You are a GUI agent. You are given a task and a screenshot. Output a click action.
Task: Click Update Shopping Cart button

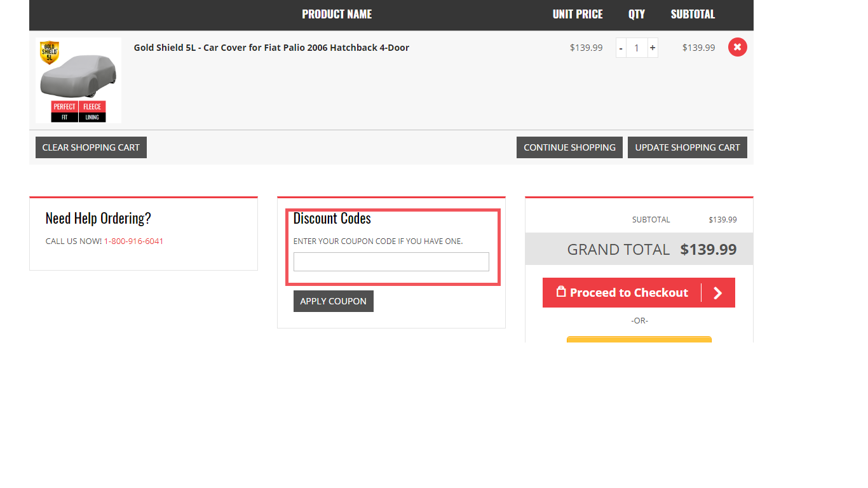coord(688,147)
